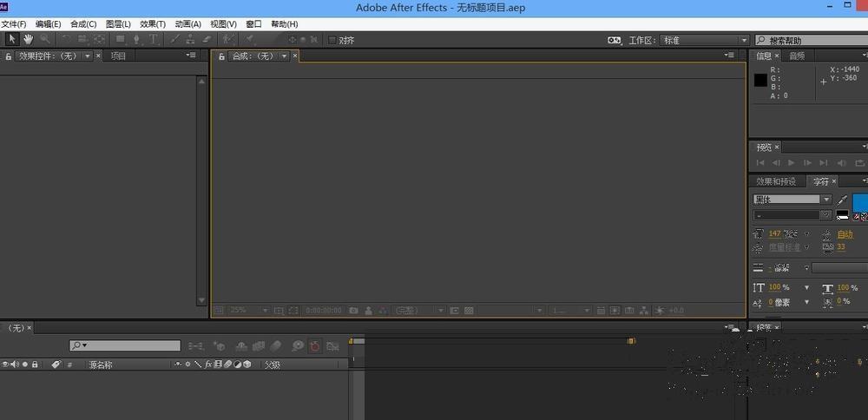Click the play button in Preview panel

(x=792, y=162)
